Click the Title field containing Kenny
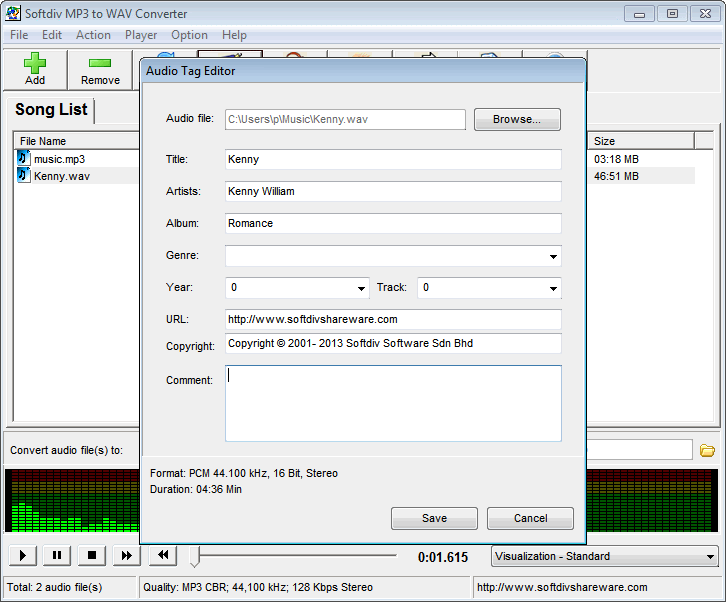The image size is (726, 602). point(393,159)
